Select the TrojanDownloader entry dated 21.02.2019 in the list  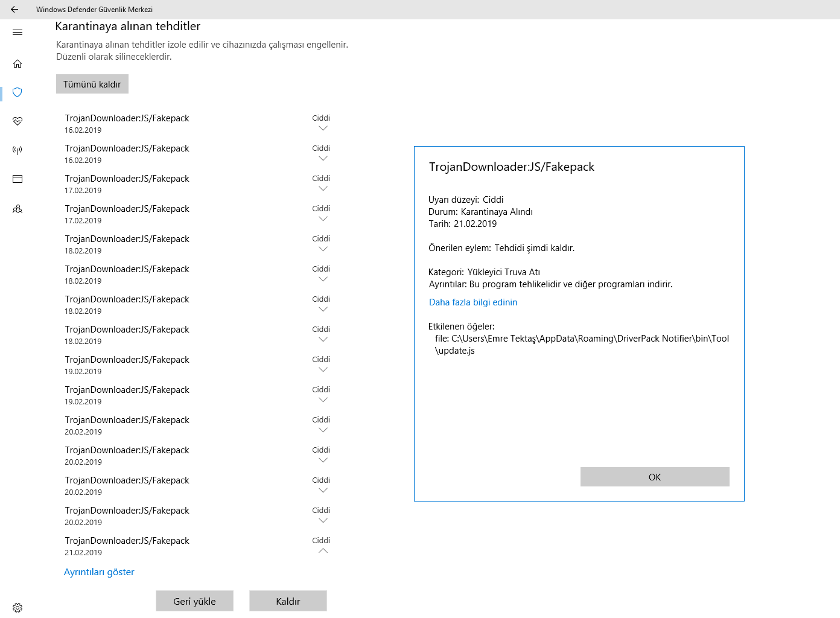point(197,546)
